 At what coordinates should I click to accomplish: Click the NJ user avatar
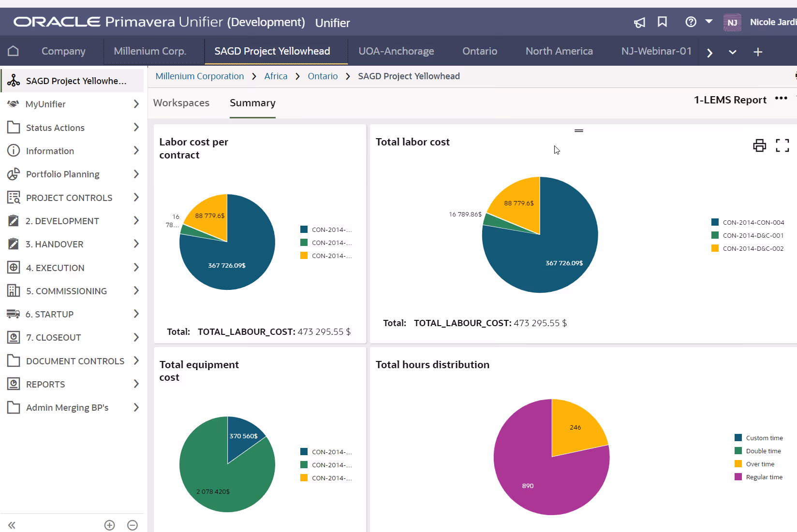click(732, 22)
